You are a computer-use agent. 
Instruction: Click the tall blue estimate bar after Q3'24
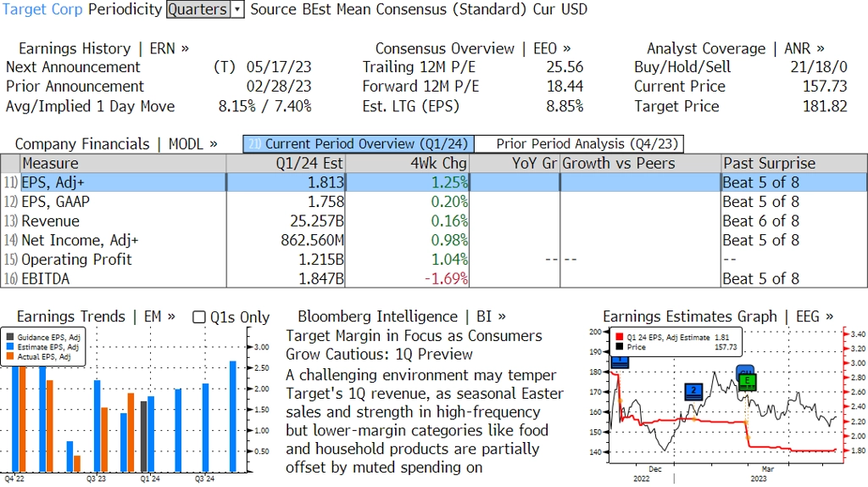tap(233, 417)
